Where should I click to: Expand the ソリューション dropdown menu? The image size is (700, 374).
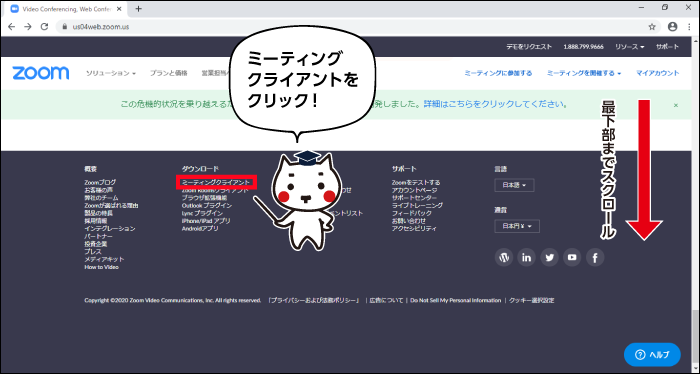(x=111, y=73)
